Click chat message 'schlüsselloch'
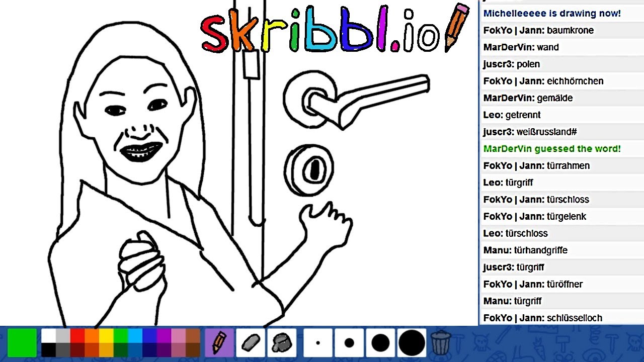644x362 pixels. point(574,318)
